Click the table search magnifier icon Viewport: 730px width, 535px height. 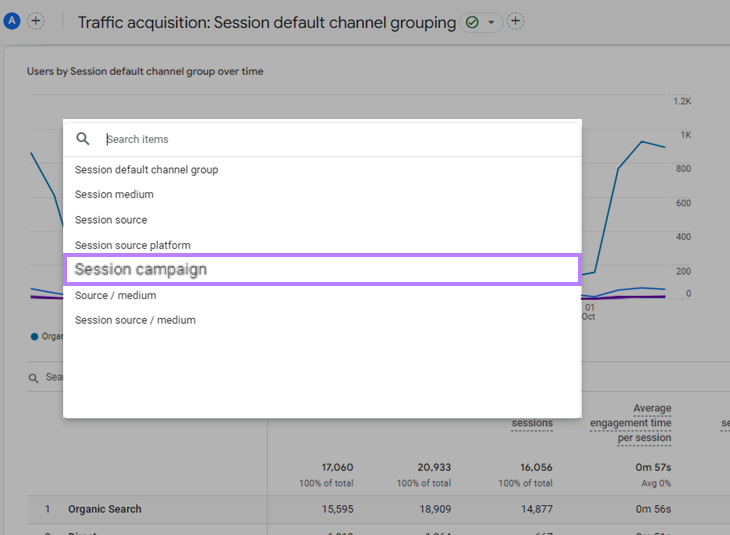(x=35, y=378)
